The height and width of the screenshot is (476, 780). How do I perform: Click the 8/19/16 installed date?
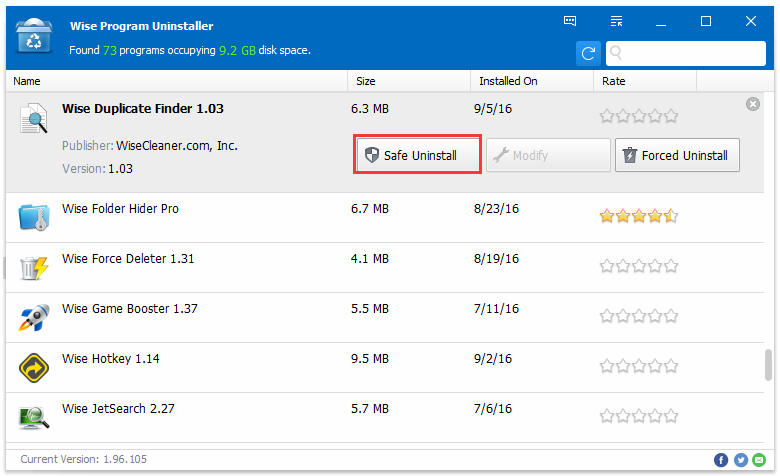496,259
